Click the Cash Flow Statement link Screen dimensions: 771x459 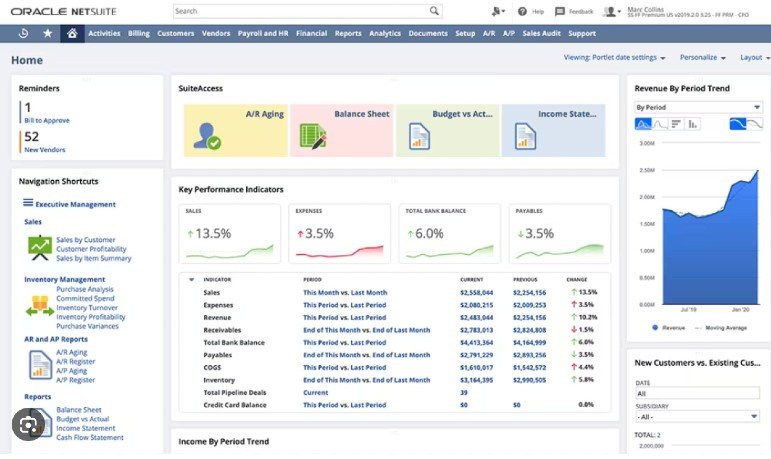(x=90, y=437)
